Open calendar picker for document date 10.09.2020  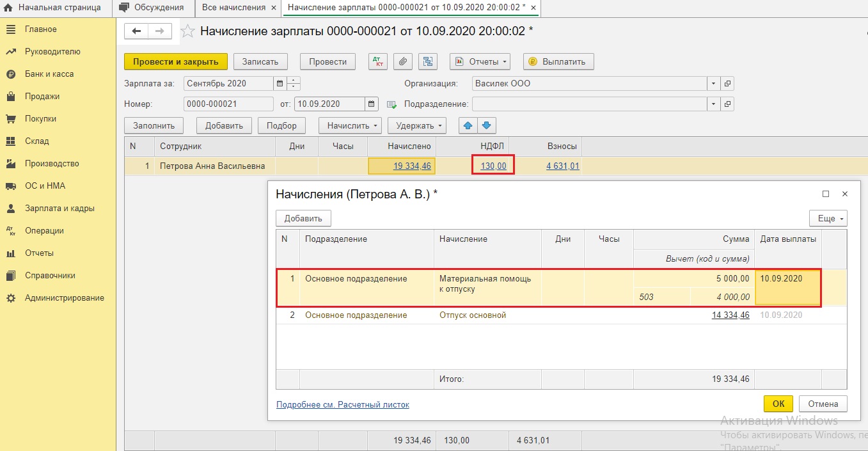coord(372,104)
